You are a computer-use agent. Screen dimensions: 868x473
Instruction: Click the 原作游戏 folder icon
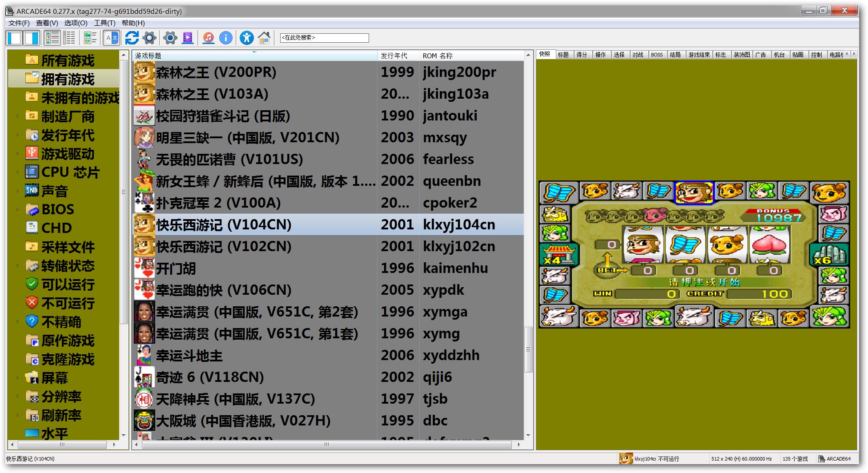[x=32, y=341]
